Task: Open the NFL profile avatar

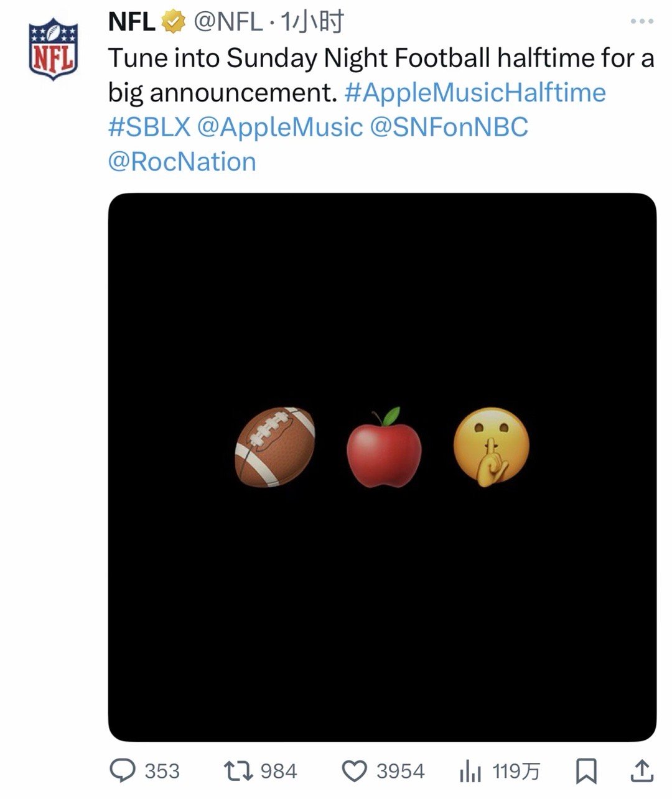Action: [x=53, y=50]
